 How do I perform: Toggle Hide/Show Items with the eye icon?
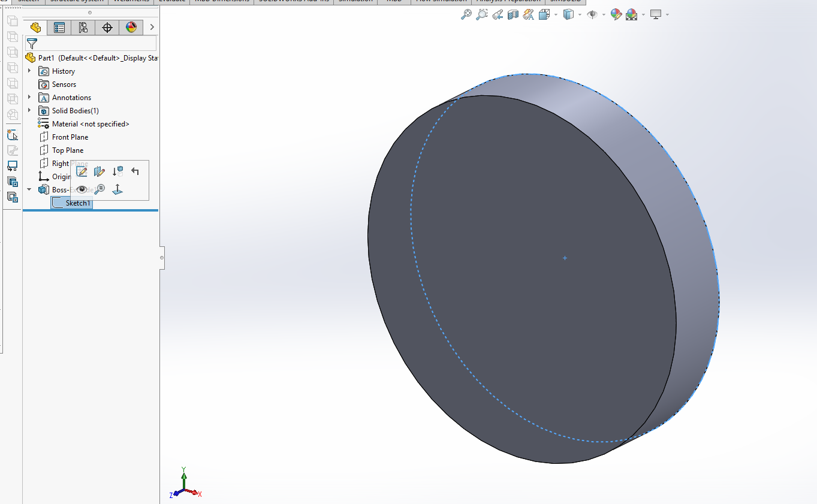coord(593,14)
